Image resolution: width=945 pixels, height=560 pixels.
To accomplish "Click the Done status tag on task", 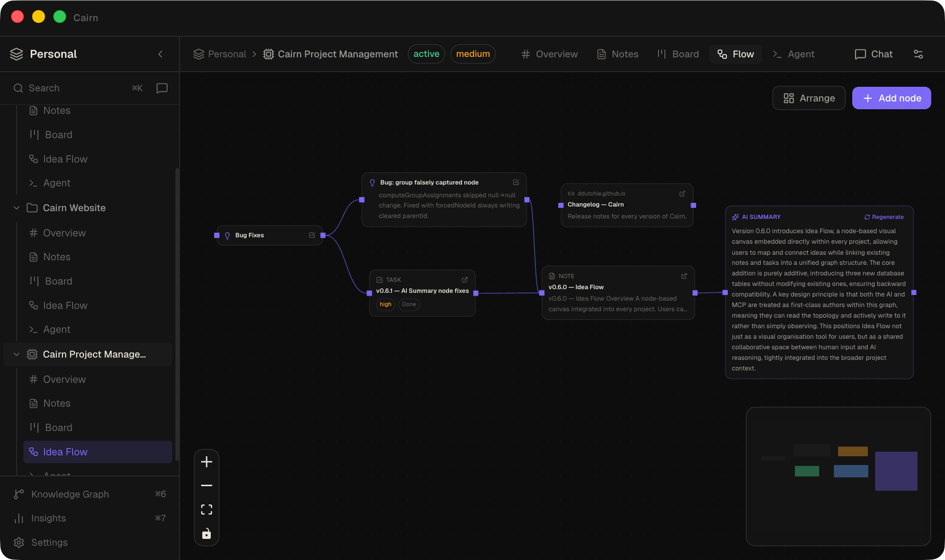I will (409, 304).
